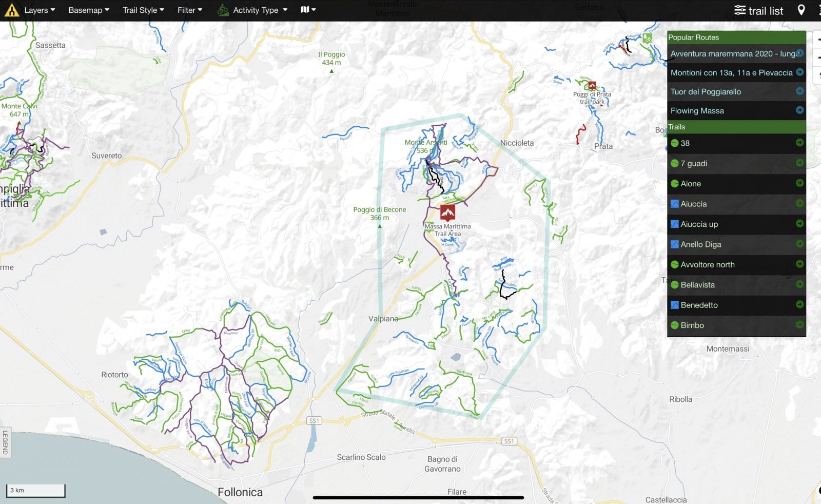Click the blue difficulty square for Benedetto
Screen dimensions: 821x504
point(675,305)
